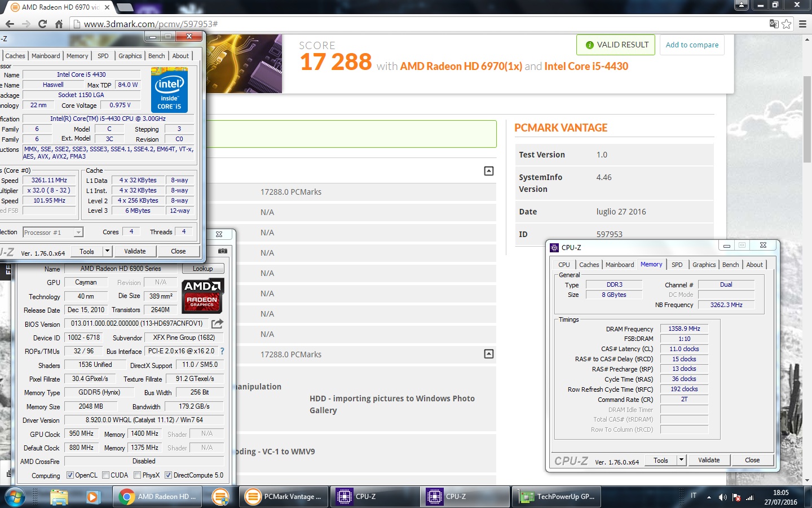This screenshot has height=508, width=812.
Task: Open Windows Explorer from the taskbar
Action: [x=59, y=497]
